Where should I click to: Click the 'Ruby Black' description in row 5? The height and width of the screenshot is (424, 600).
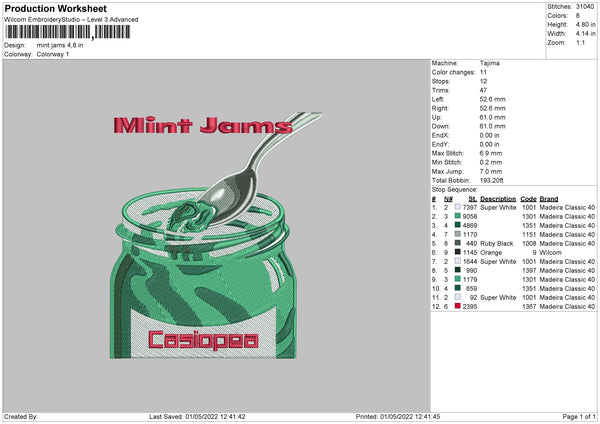point(497,243)
